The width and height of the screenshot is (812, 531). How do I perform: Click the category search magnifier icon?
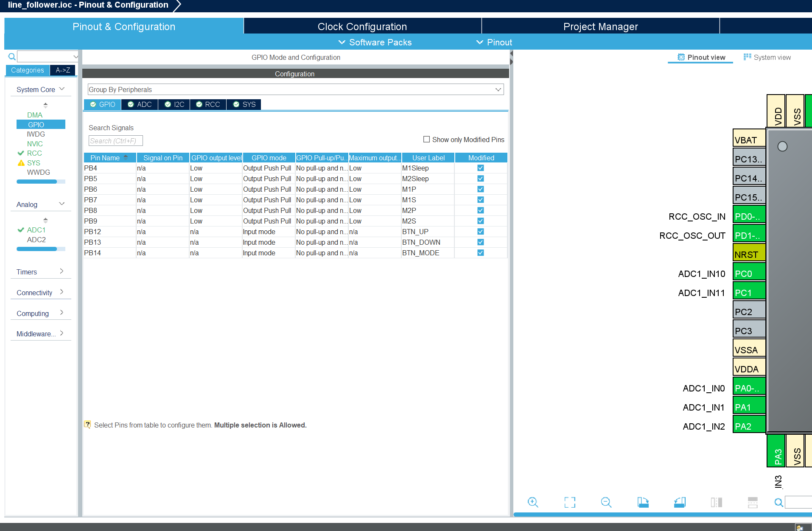(12, 56)
